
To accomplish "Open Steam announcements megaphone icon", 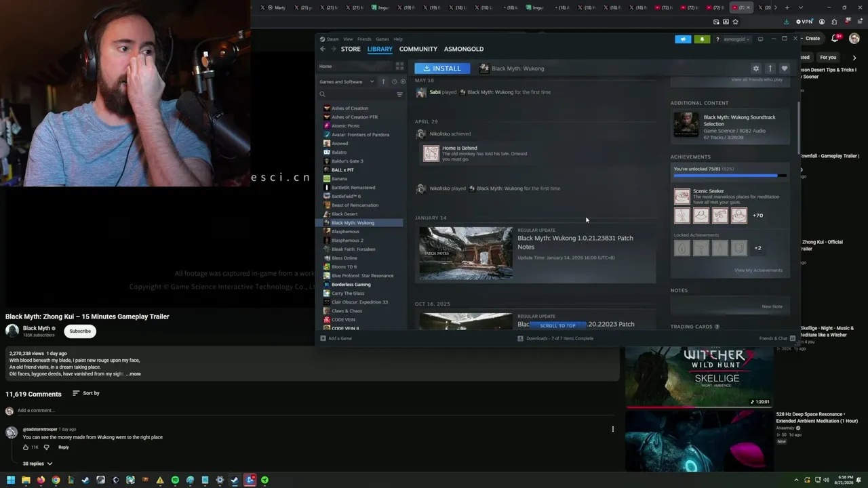I will 683,39.
